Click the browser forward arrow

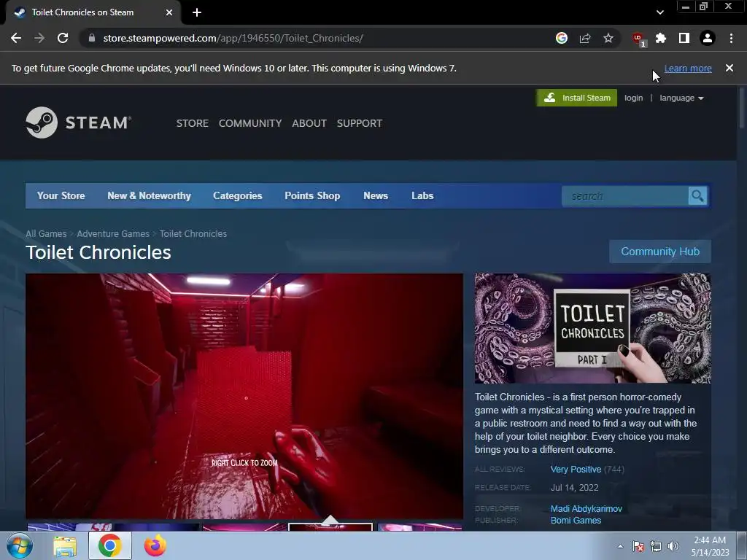click(39, 38)
